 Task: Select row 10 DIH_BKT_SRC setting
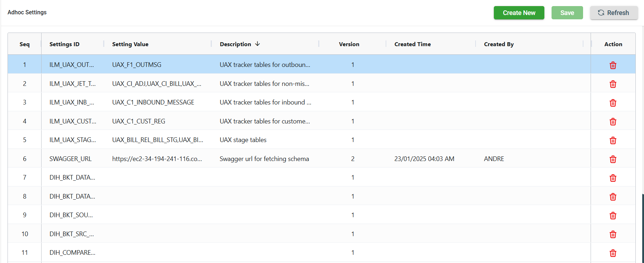click(x=72, y=234)
